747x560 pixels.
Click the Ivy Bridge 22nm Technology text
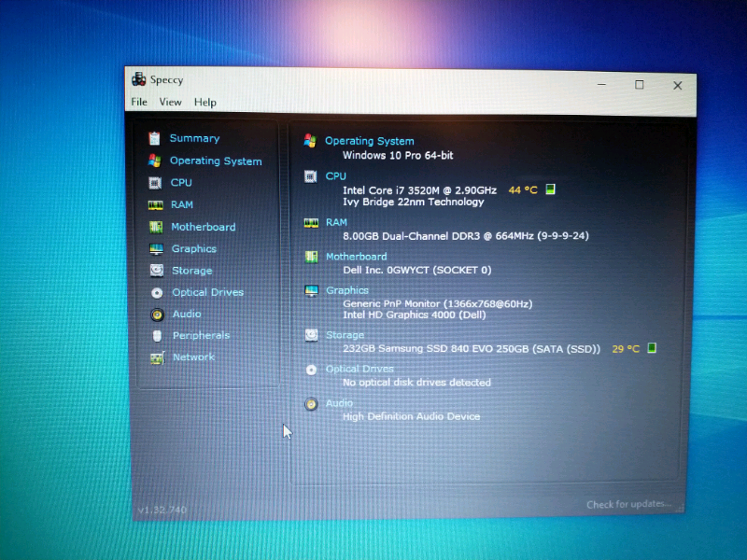pyautogui.click(x=414, y=202)
